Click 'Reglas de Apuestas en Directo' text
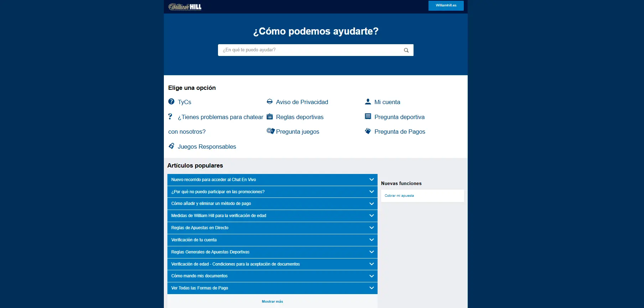Screen dimensions: 644x308 [x=199, y=228]
